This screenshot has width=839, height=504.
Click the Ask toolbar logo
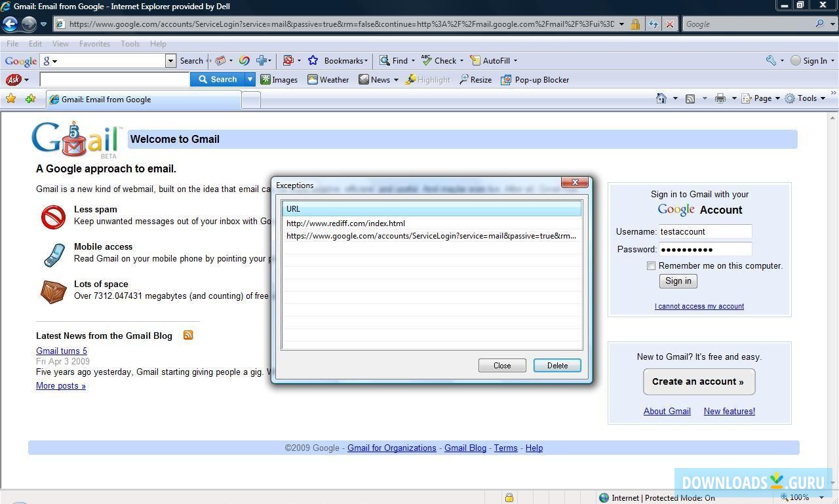point(13,80)
